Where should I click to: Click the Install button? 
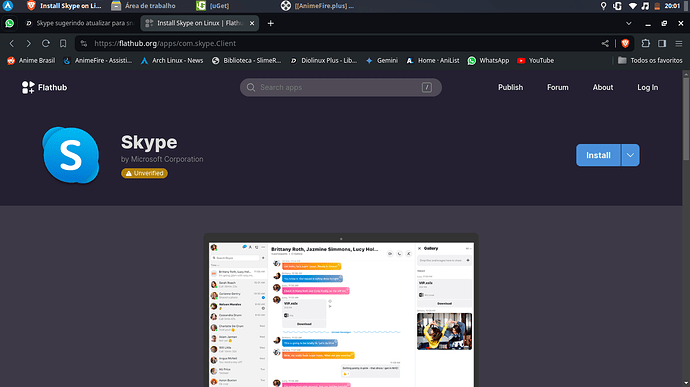pyautogui.click(x=598, y=155)
